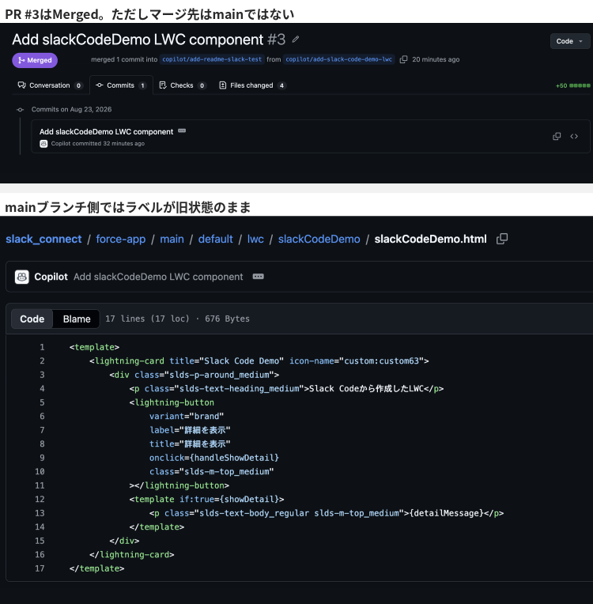Copy commit SHA icon in commit row
This screenshot has width=593, height=604.
pyautogui.click(x=556, y=136)
